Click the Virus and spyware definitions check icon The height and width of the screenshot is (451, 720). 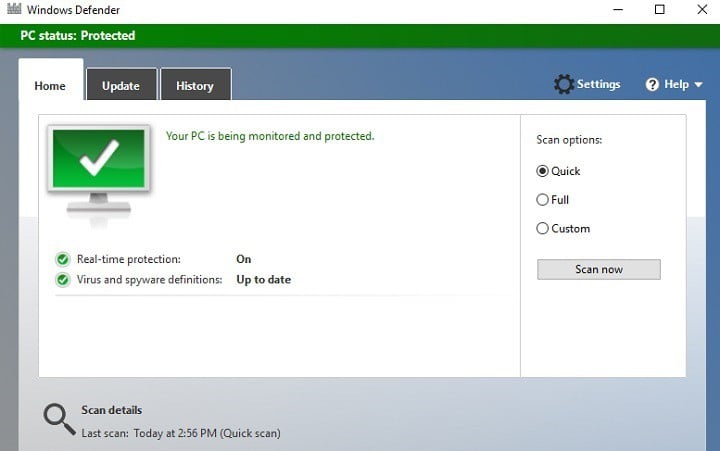tap(62, 280)
